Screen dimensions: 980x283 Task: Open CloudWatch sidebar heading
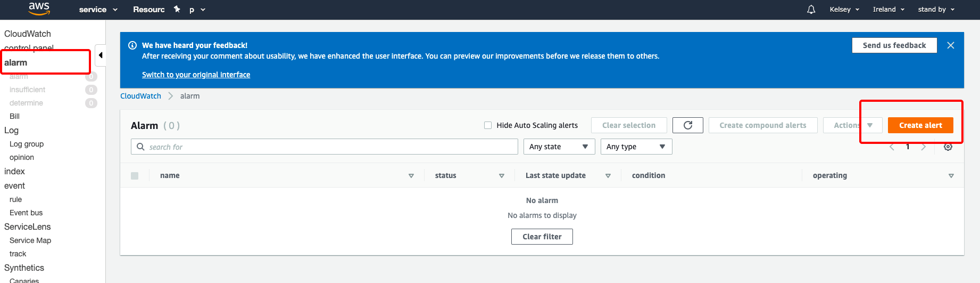pyautogui.click(x=28, y=34)
